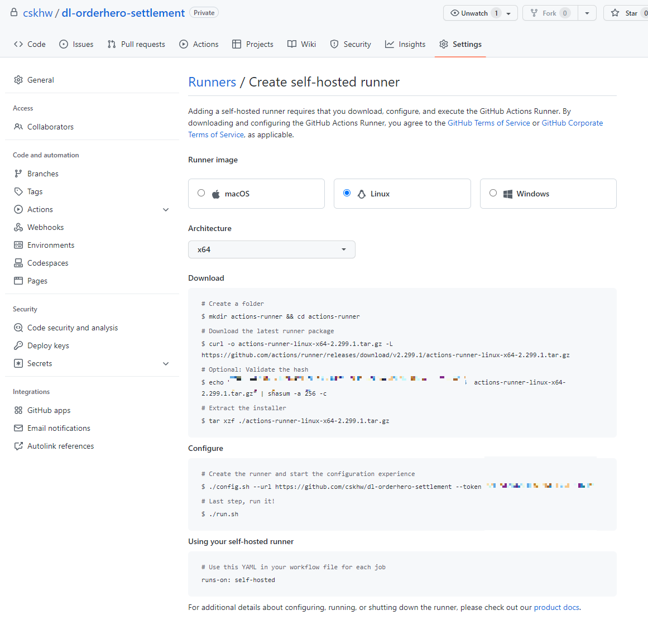The height and width of the screenshot is (644, 648).
Task: Click the macOS runner image card
Action: [x=256, y=194]
